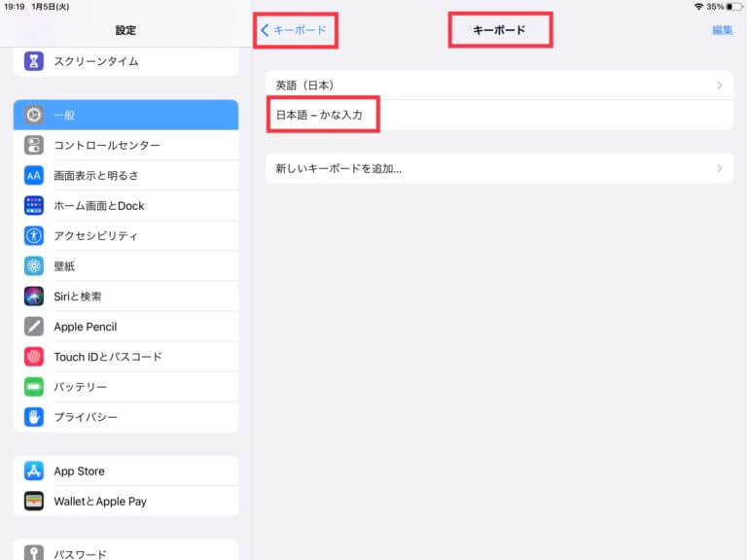The height and width of the screenshot is (560, 747).
Task: Tap the Apple Pencil icon
Action: [34, 327]
